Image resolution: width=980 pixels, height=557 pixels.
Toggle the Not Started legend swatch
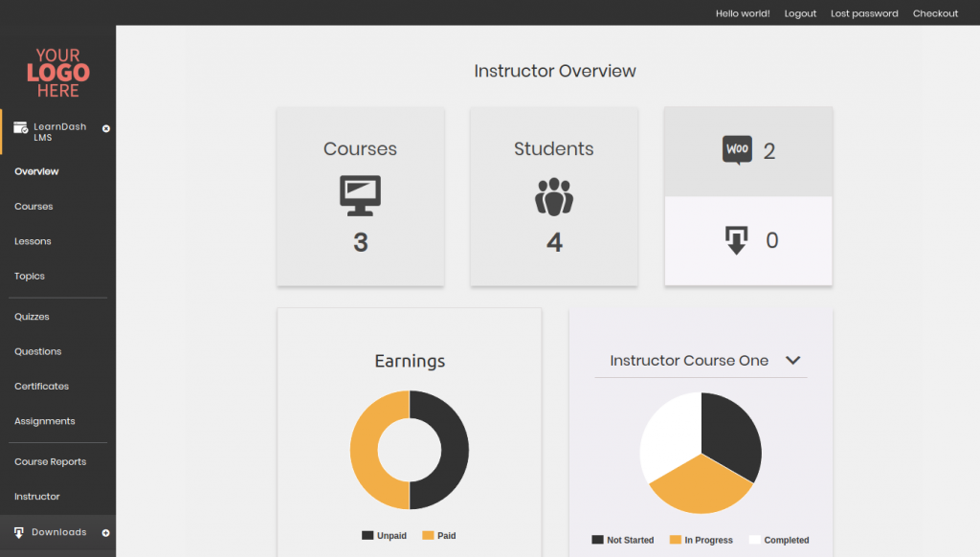(597, 540)
